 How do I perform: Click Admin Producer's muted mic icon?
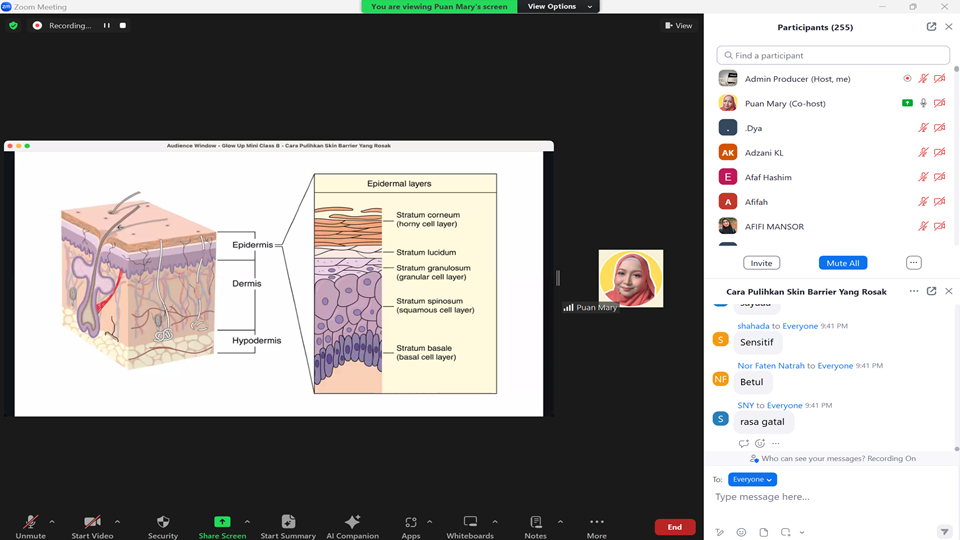click(923, 78)
